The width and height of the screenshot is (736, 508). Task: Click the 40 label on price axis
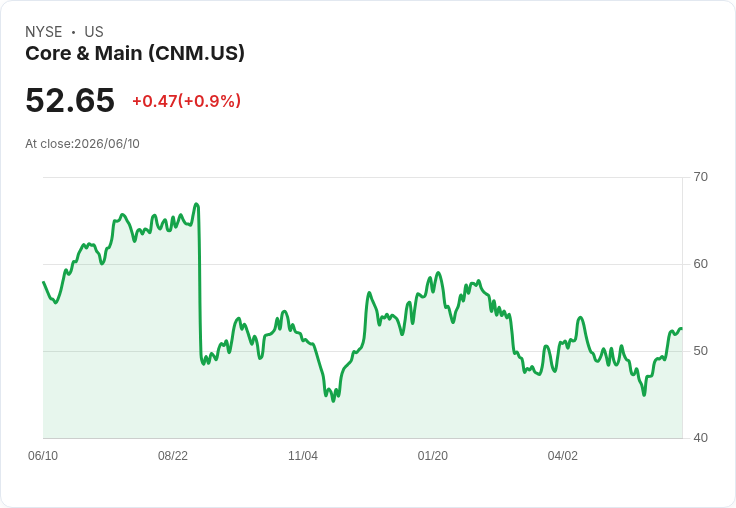tap(700, 438)
